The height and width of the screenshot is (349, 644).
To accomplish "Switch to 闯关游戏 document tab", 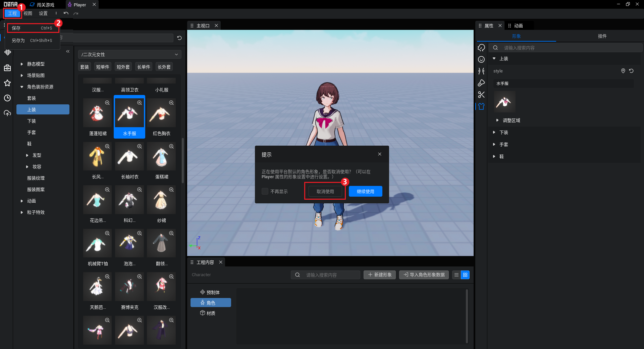I will point(42,5).
